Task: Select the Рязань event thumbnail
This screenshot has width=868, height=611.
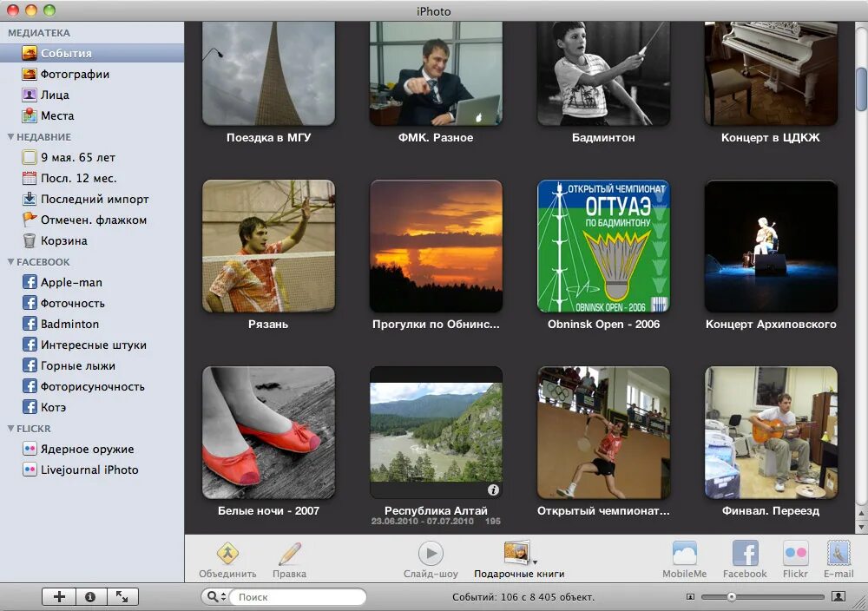Action: [x=268, y=246]
